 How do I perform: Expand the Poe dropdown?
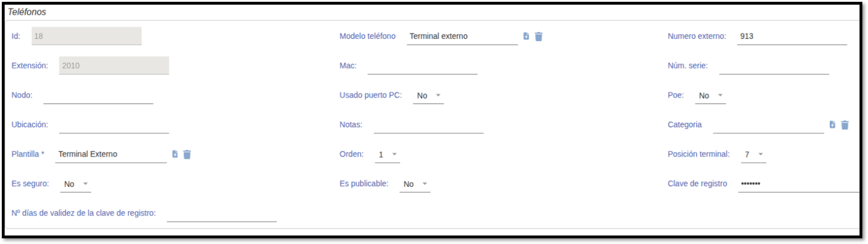pyautogui.click(x=710, y=96)
